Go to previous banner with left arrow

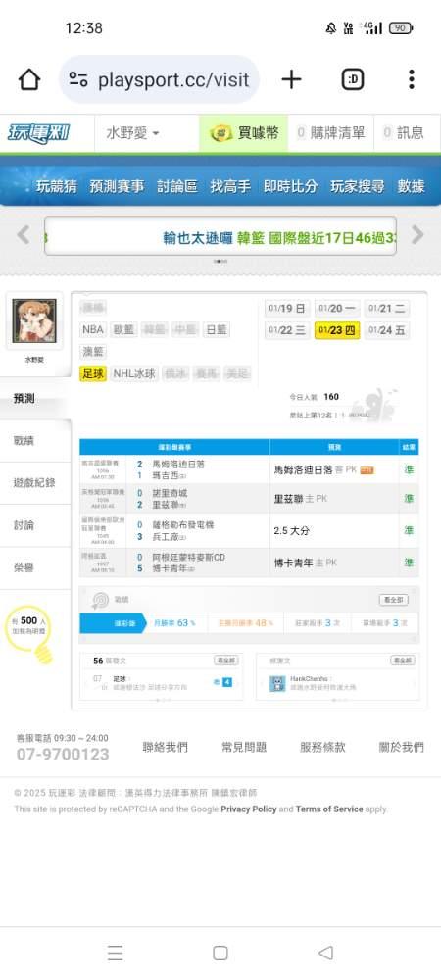tap(24, 235)
